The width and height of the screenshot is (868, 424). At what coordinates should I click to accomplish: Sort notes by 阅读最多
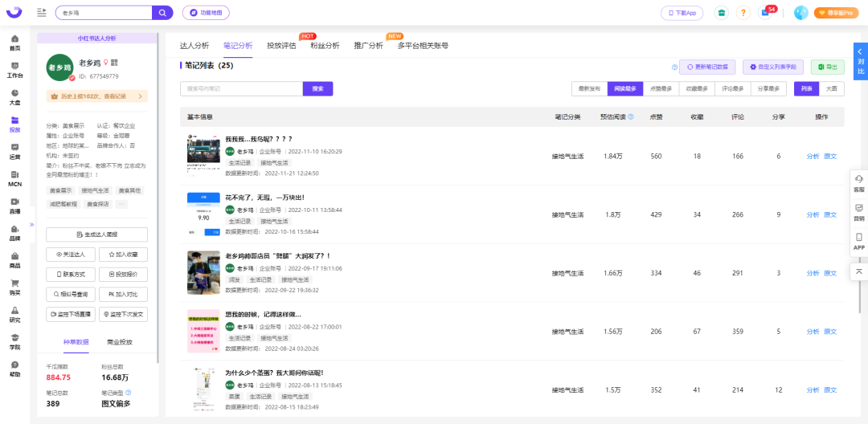pos(625,88)
